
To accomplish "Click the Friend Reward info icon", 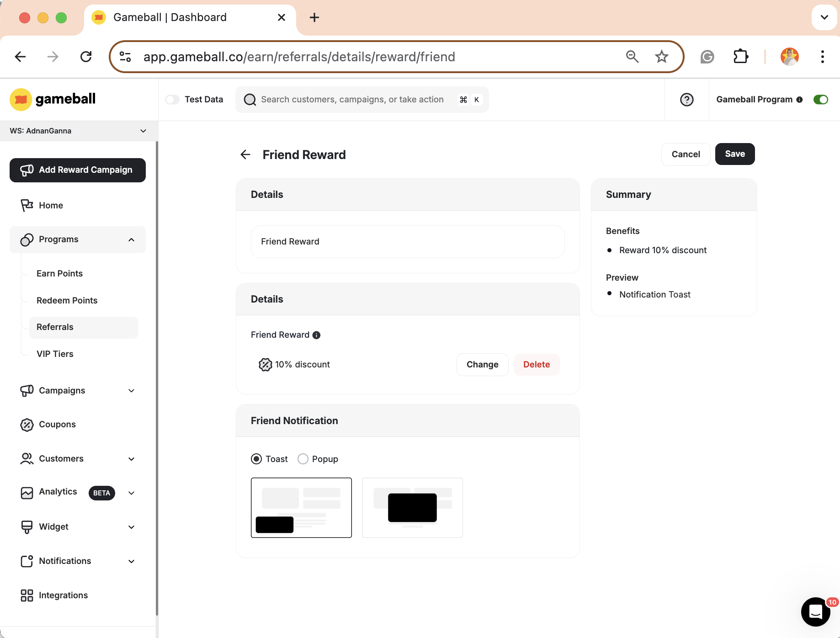I will [316, 335].
